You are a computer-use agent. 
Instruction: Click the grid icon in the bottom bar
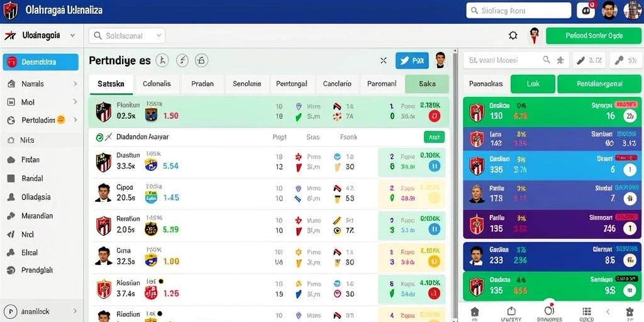click(x=587, y=311)
